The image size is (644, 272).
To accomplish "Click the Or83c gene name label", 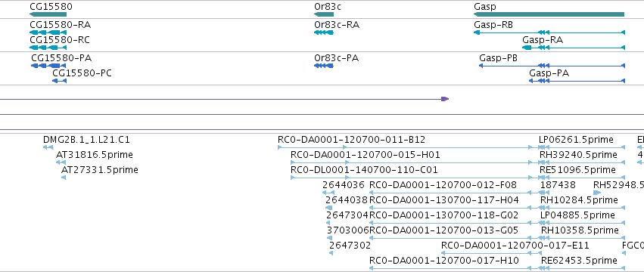I will pyautogui.click(x=328, y=7).
